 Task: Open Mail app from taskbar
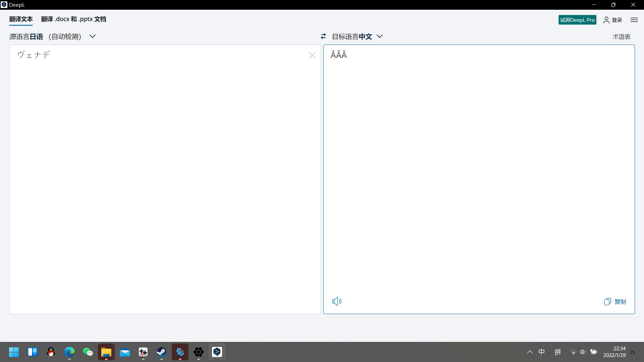coord(125,352)
